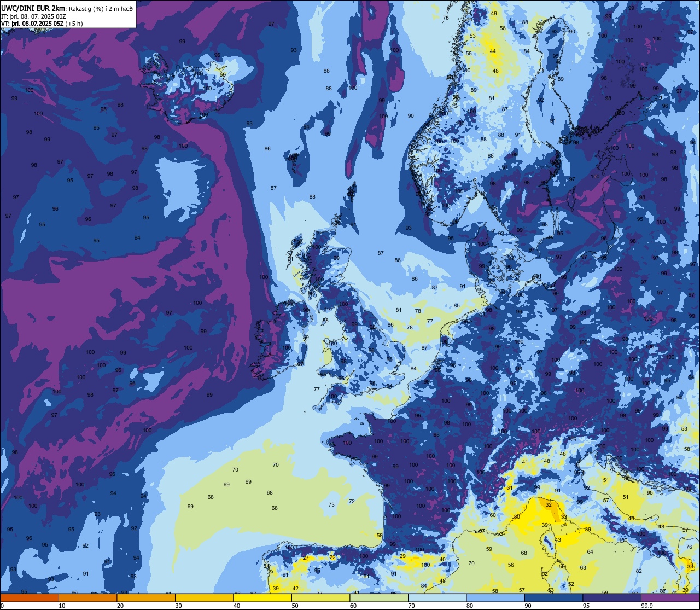
Task: Click the 20–30 amber legend swatch
Action: point(145,598)
